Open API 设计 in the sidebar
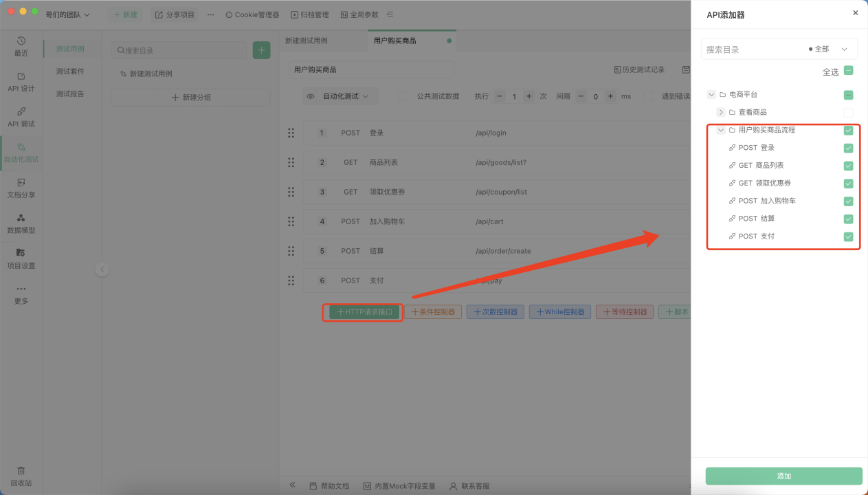The height and width of the screenshot is (495, 868). tap(21, 82)
